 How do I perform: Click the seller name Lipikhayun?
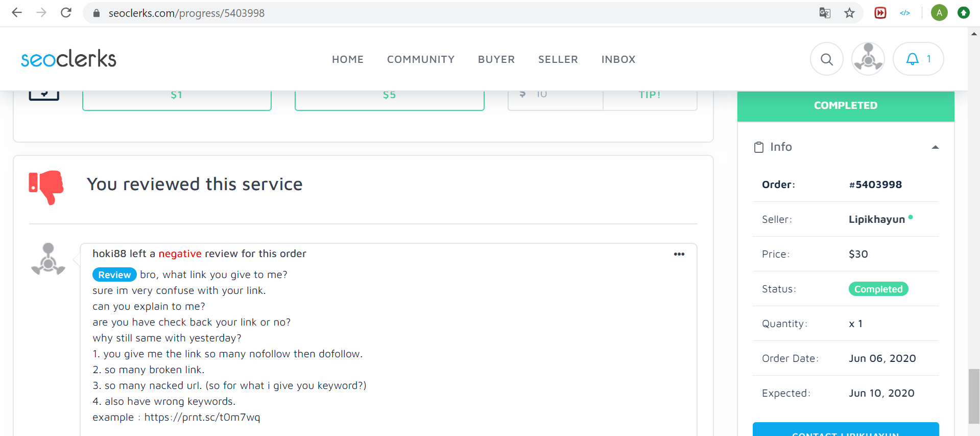coord(876,219)
